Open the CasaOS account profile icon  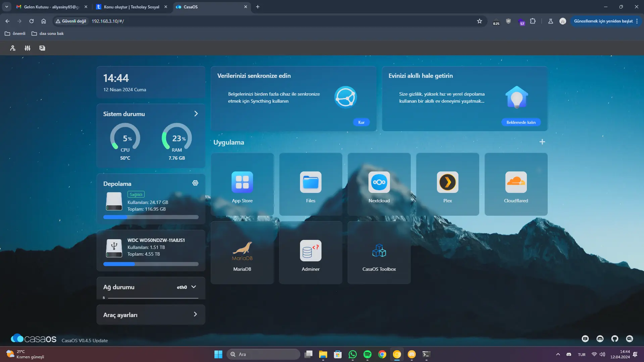[13, 48]
